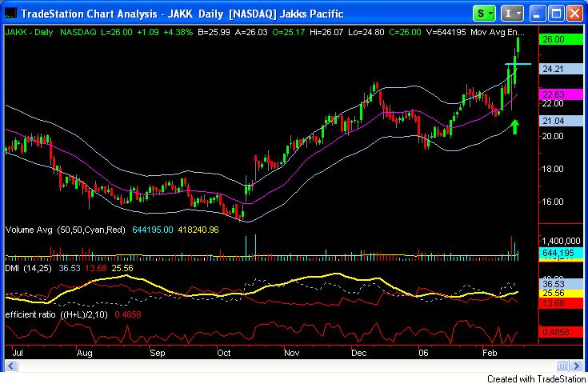Click the Created with TradeStation text
Image resolution: width=588 pixels, height=384 pixels.
tap(536, 378)
